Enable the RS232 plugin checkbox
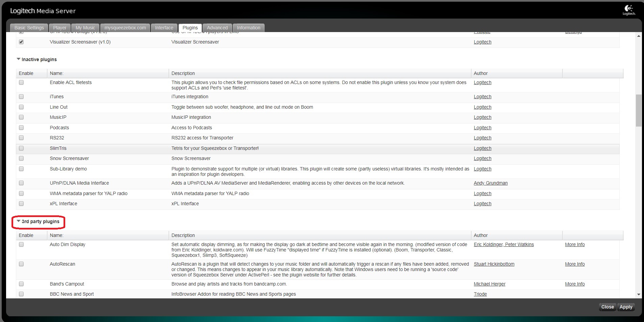Viewport: 644px width, 322px height. point(21,138)
